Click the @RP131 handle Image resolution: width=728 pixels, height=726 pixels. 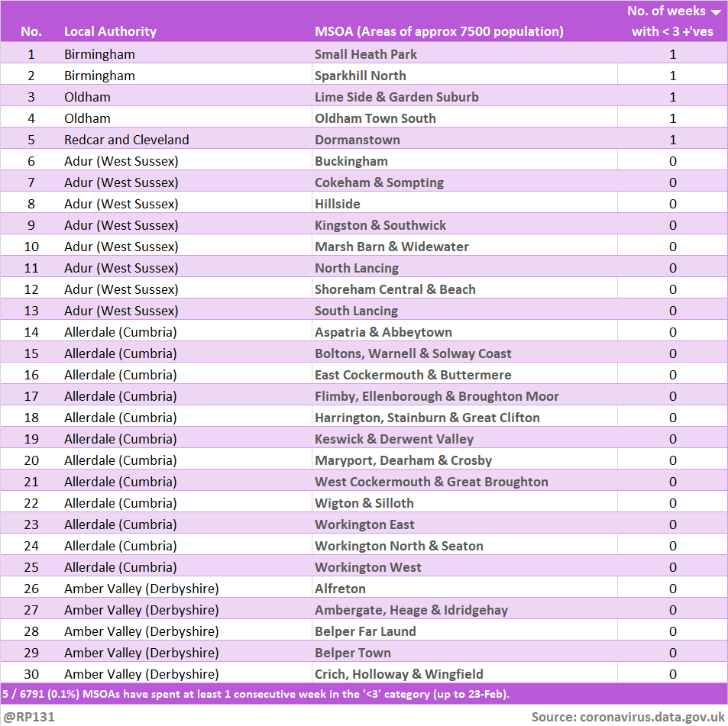(x=24, y=716)
